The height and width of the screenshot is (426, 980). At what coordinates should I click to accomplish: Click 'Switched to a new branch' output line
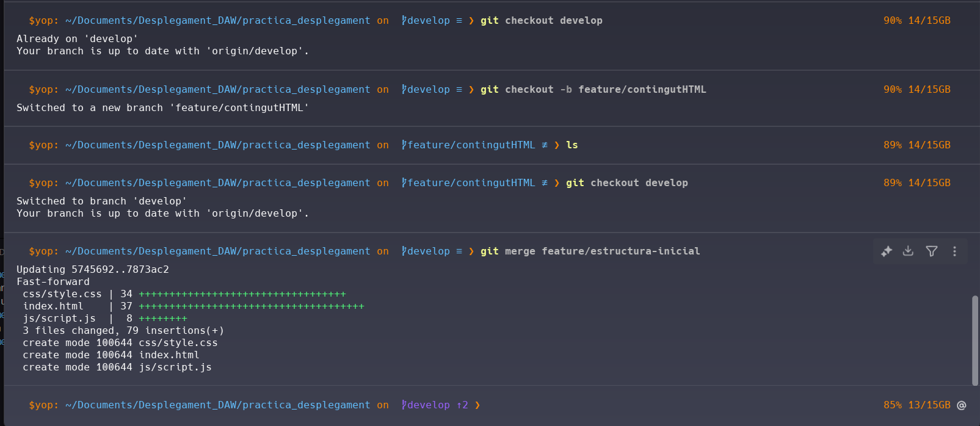162,108
